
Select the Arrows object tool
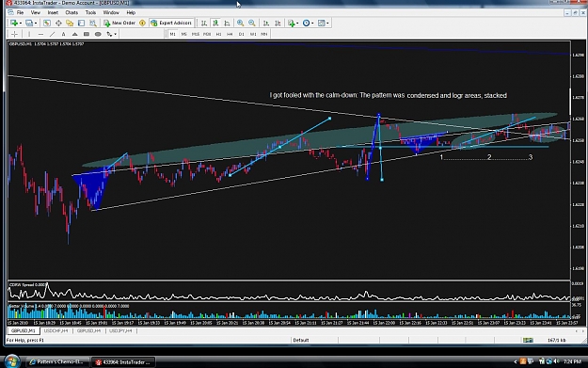(x=109, y=34)
